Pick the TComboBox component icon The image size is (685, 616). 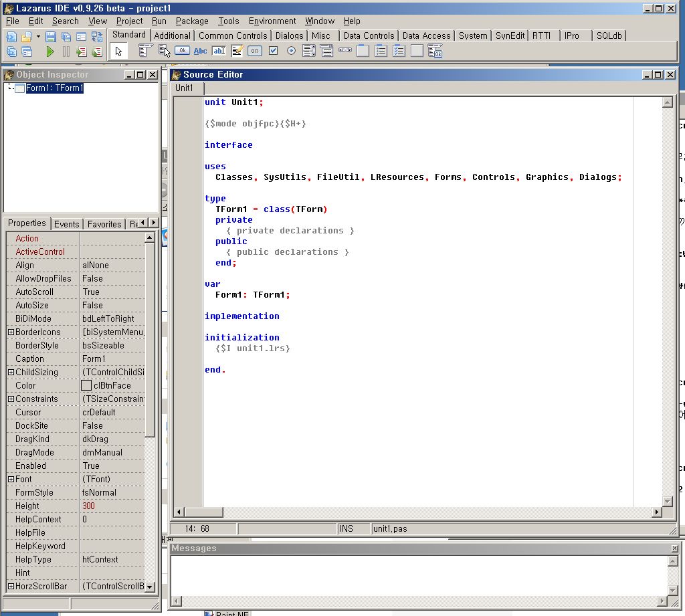[326, 51]
